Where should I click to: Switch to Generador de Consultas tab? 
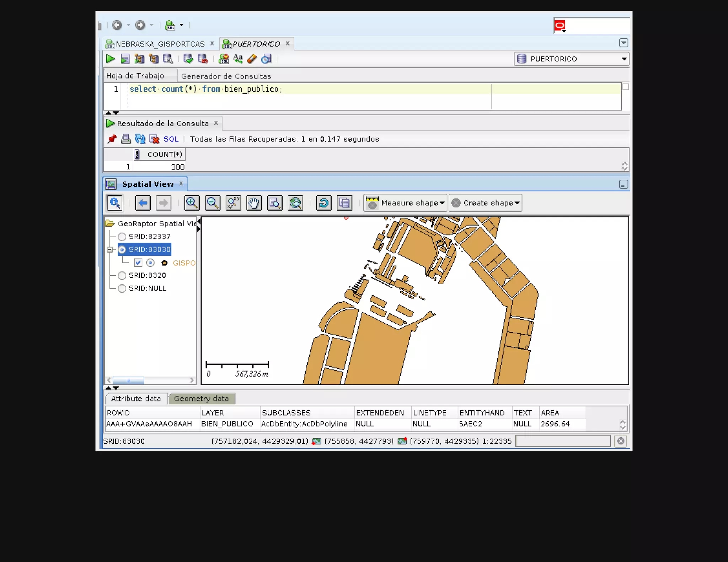(x=226, y=76)
